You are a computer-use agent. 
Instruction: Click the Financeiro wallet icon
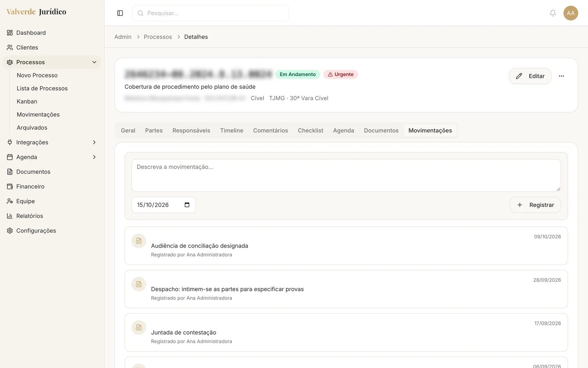point(10,187)
